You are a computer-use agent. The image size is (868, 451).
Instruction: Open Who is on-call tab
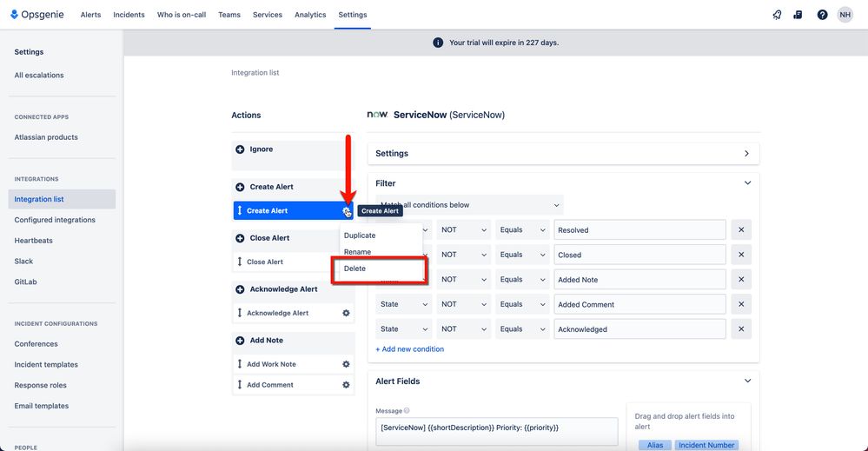pos(182,15)
